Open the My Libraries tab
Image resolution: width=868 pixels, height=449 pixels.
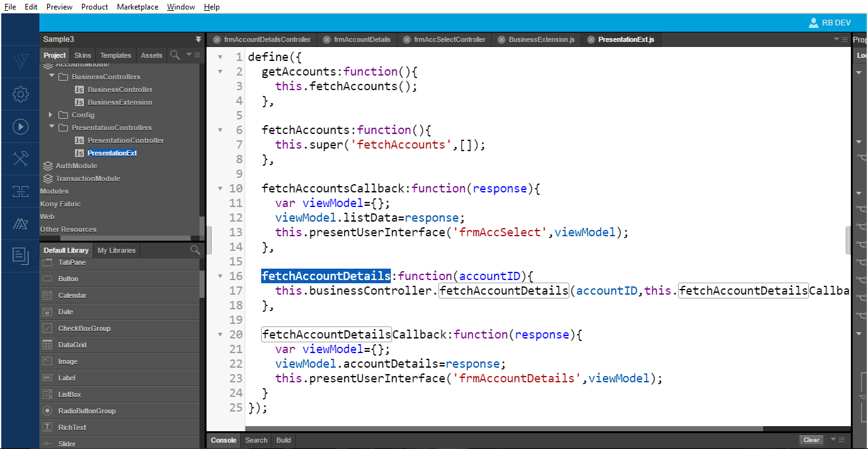tap(117, 250)
